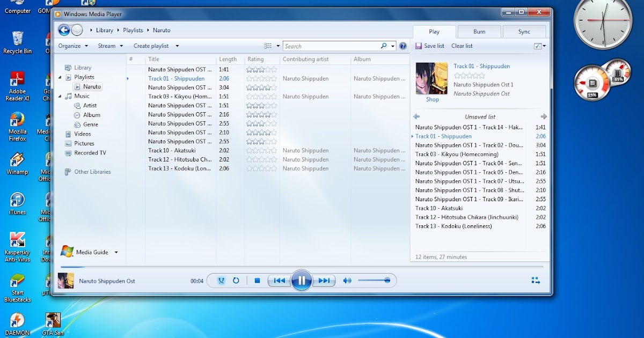644x338 pixels.
Task: Mute the volume speaker icon
Action: pos(347,281)
